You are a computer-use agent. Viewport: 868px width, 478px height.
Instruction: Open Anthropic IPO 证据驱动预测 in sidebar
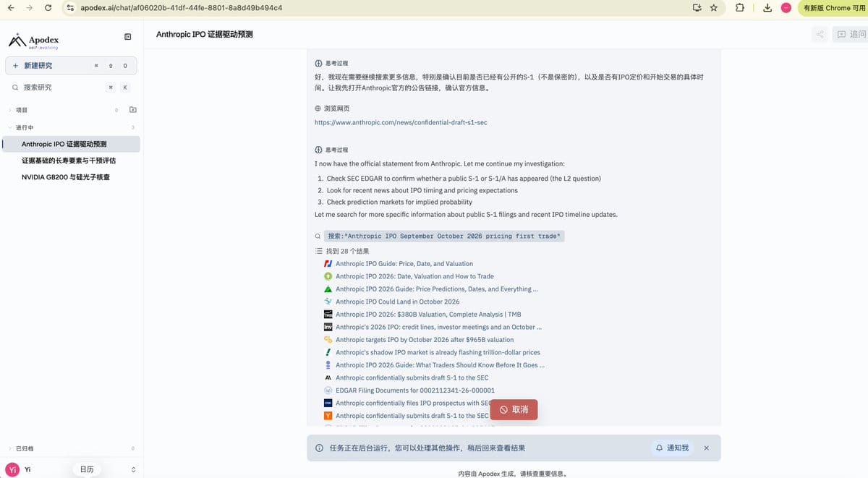click(x=72, y=144)
